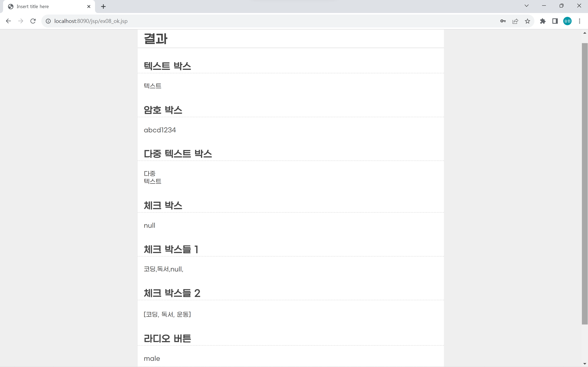Expand the tab search chevron
This screenshot has width=588, height=367.
[x=527, y=6]
